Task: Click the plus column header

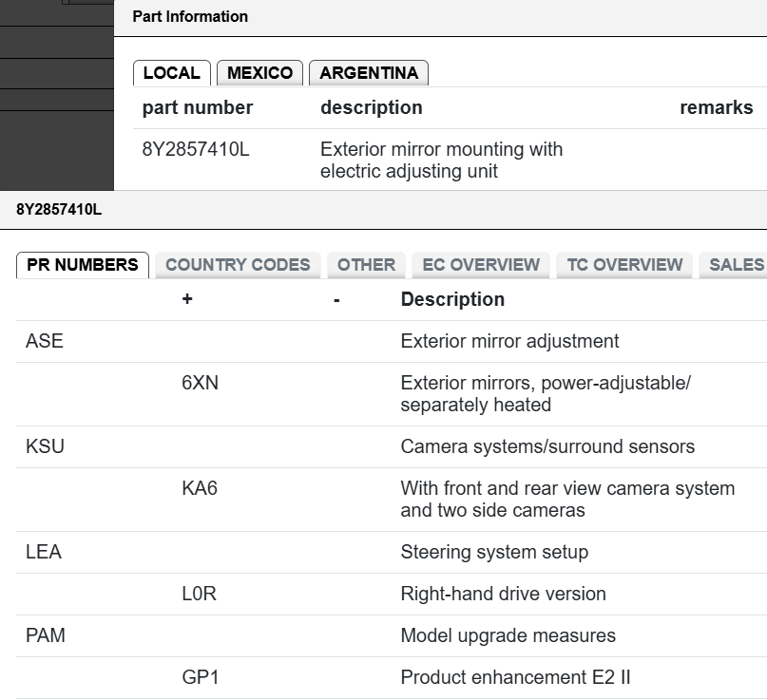Action: point(187,299)
